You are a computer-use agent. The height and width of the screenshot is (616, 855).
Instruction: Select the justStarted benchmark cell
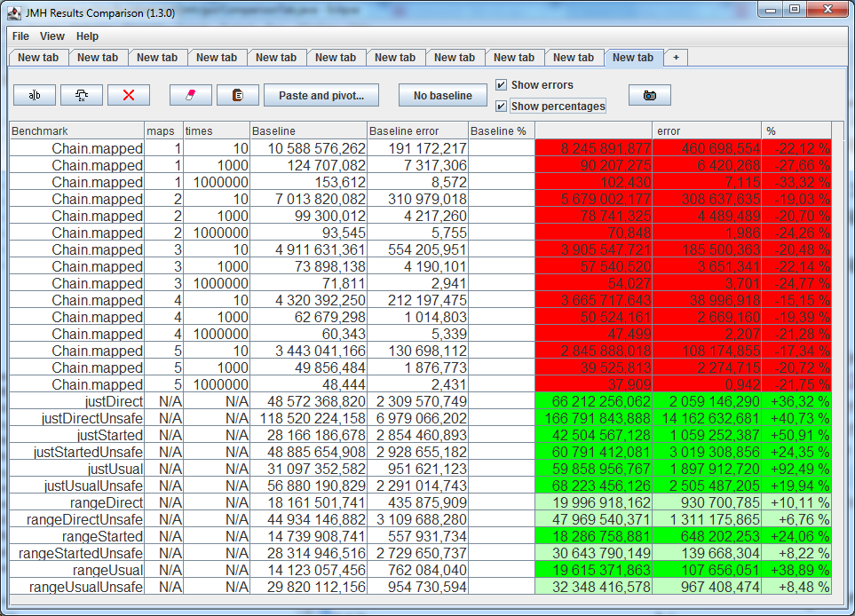tap(77, 435)
